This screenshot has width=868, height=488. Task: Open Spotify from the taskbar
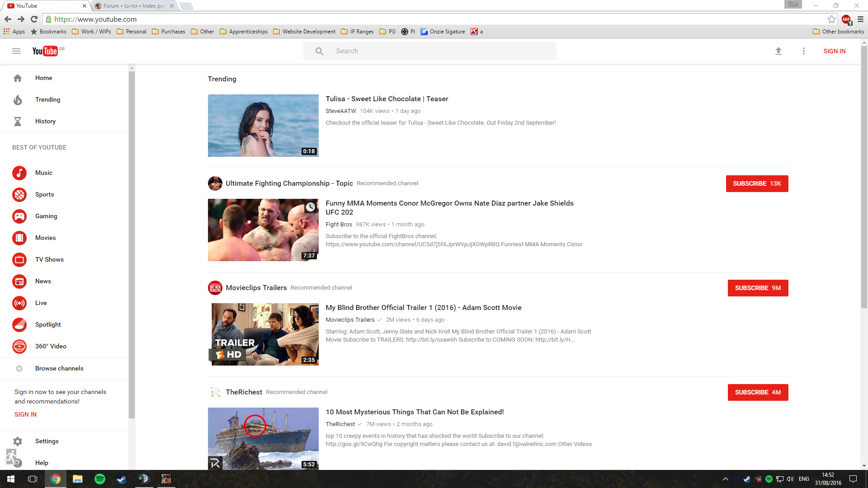[x=100, y=479]
